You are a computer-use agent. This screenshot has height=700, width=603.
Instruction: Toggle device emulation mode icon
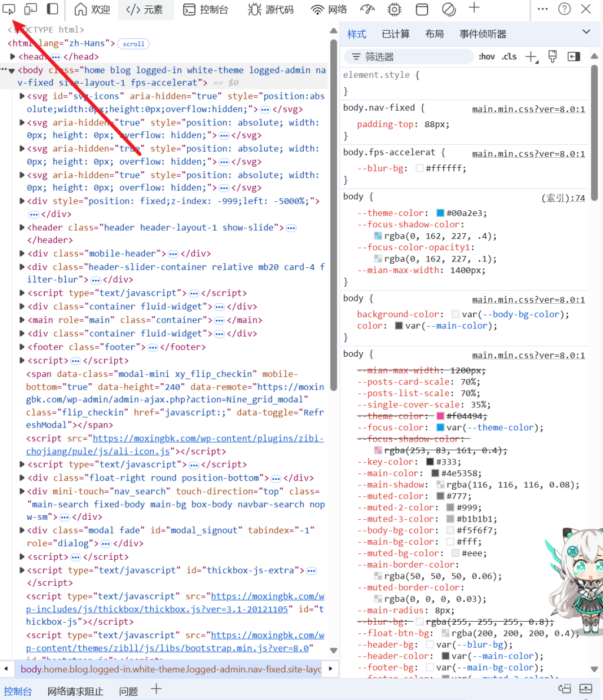click(x=31, y=9)
